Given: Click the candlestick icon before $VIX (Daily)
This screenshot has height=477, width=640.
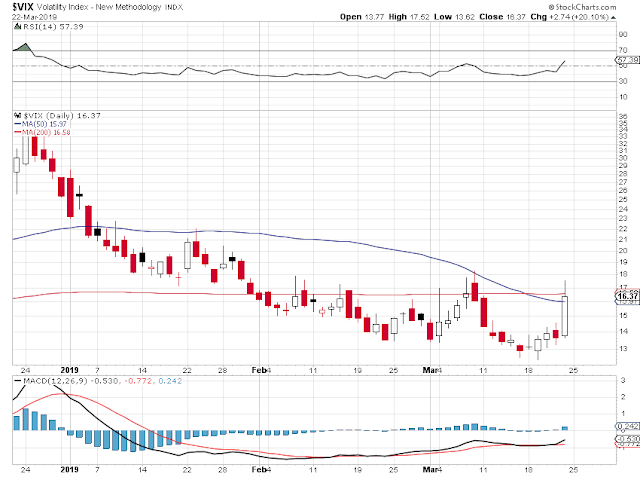Looking at the screenshot, I should [x=17, y=115].
